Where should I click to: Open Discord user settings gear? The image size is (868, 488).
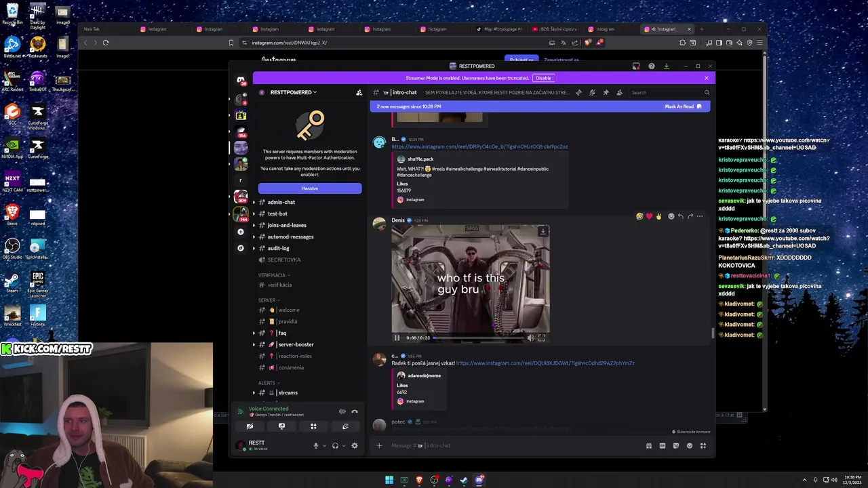pos(354,445)
